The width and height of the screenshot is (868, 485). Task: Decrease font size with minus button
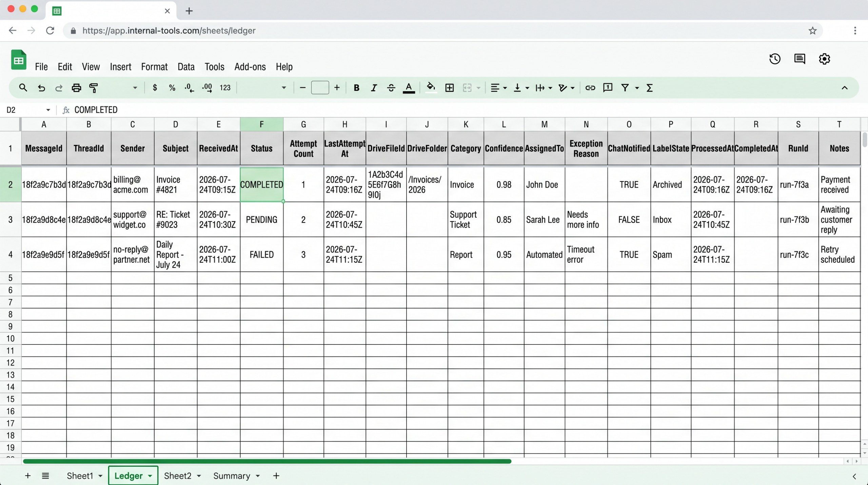click(303, 88)
